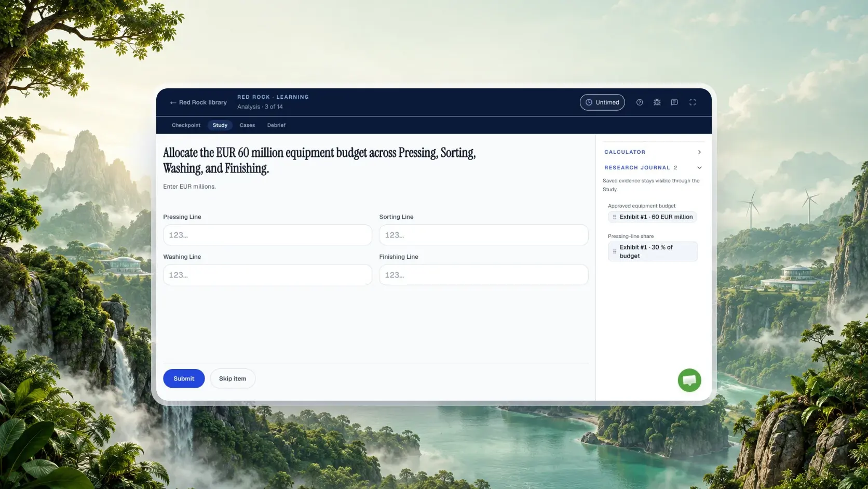
Task: Select the Exhibit #1 30 % of budget chip
Action: pos(653,252)
